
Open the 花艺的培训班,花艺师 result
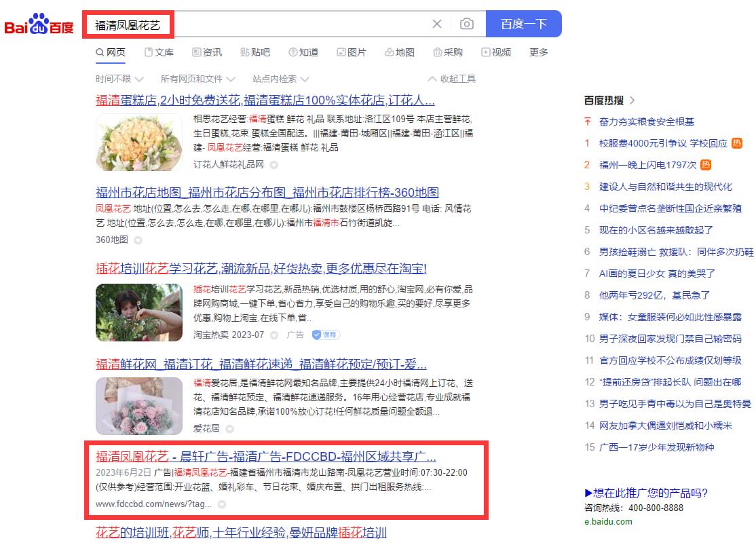[x=241, y=533]
